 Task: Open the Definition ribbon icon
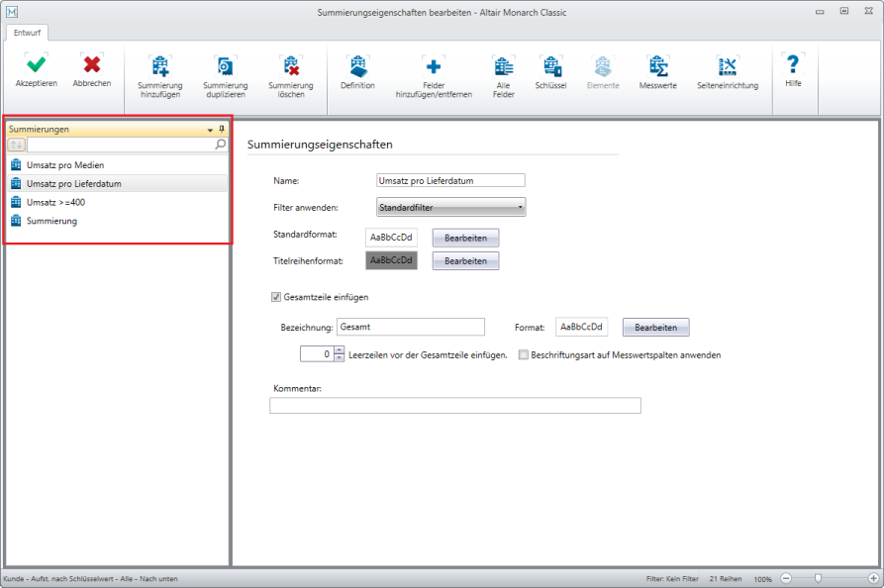357,66
